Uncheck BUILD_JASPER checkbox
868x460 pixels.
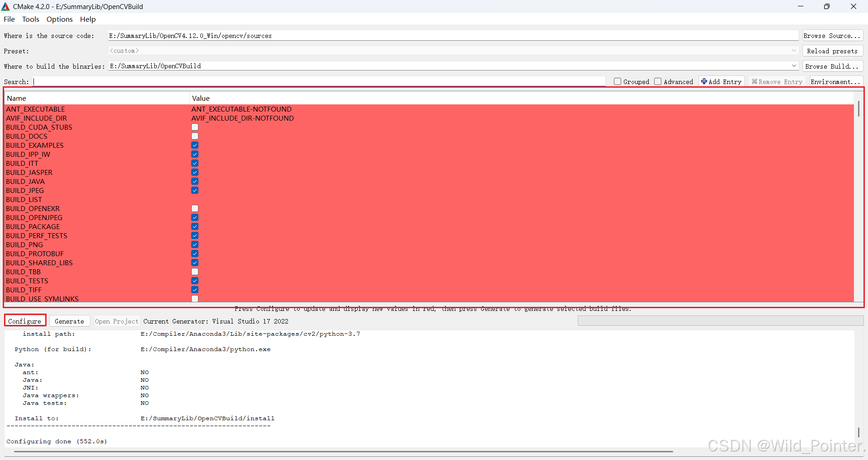click(x=195, y=172)
